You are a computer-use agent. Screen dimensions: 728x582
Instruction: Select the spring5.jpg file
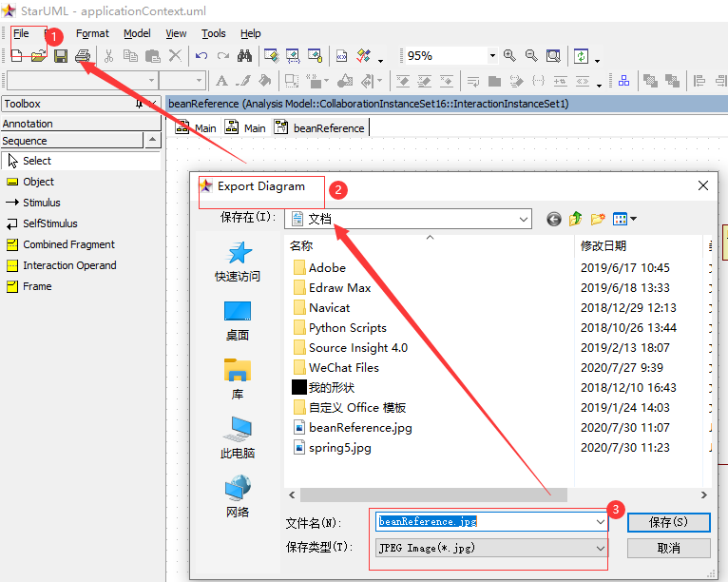(341, 447)
